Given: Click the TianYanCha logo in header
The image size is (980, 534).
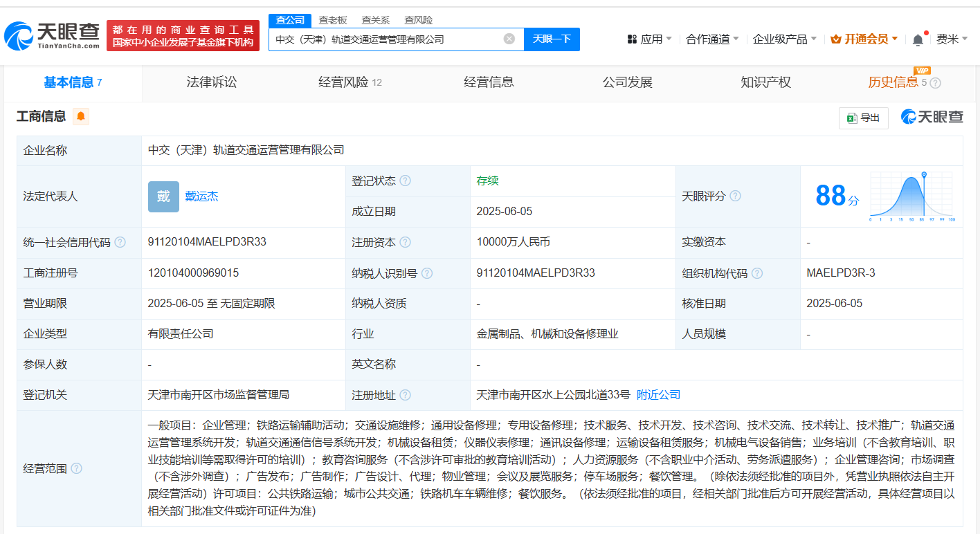Looking at the screenshot, I should click(x=52, y=35).
